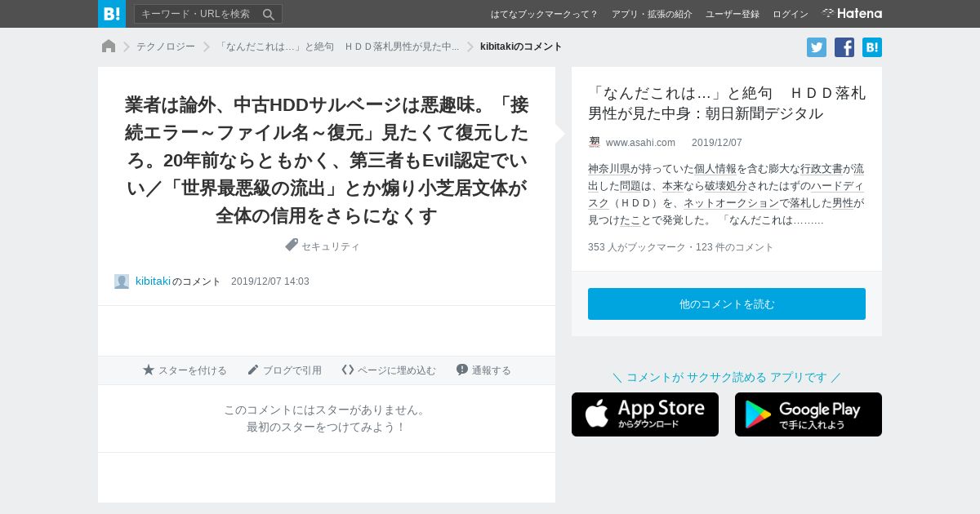The image size is (980, 514).
Task: Click the 個人情報 keyword link
Action: point(715,169)
